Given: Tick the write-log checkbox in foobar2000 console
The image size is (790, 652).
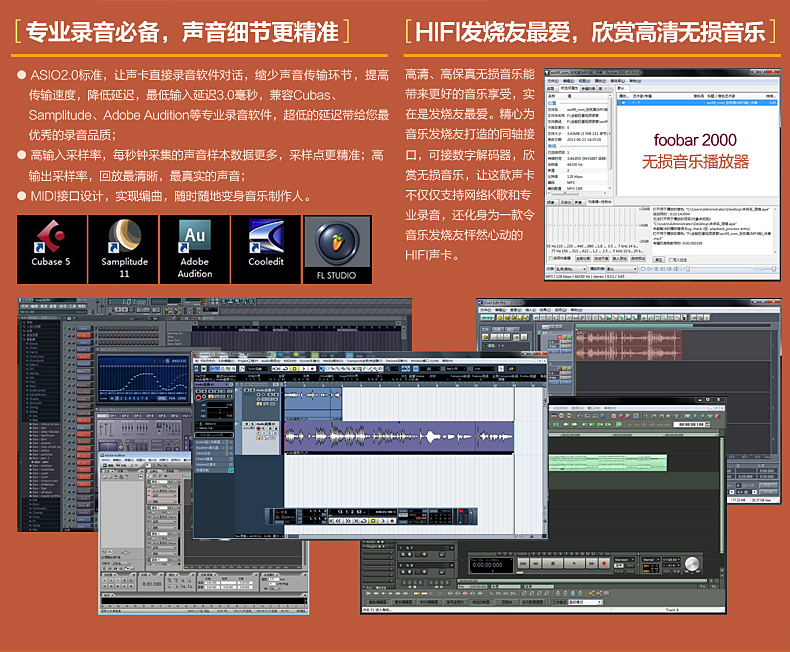Looking at the screenshot, I should click(671, 260).
